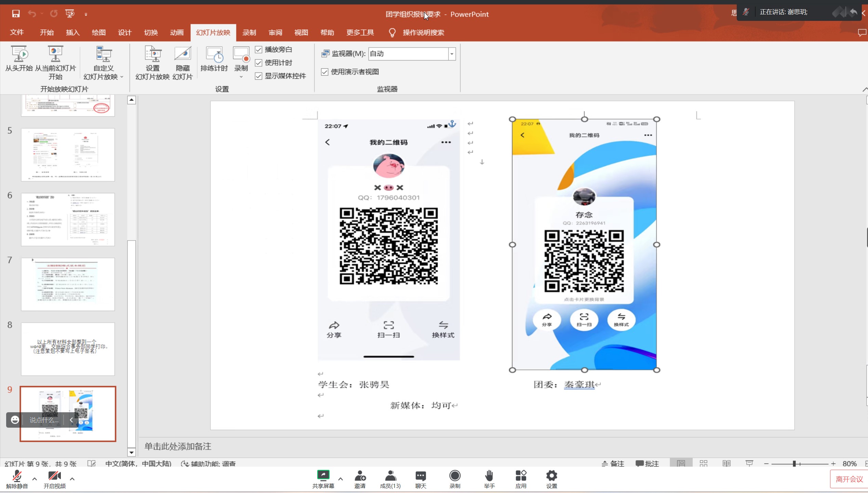Screen dimensions: 868x493
Task: Switch to Slide Sorter view icon in status bar
Action: click(704, 464)
